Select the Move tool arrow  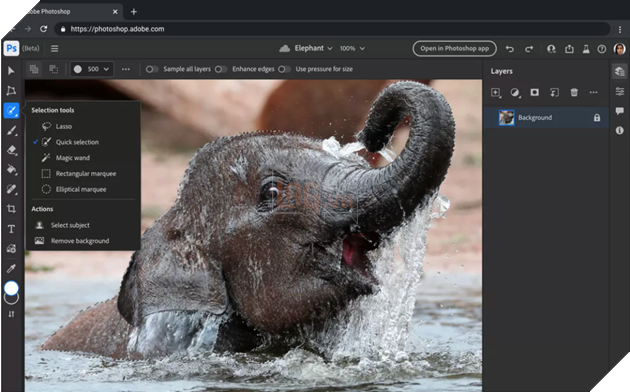(x=11, y=71)
